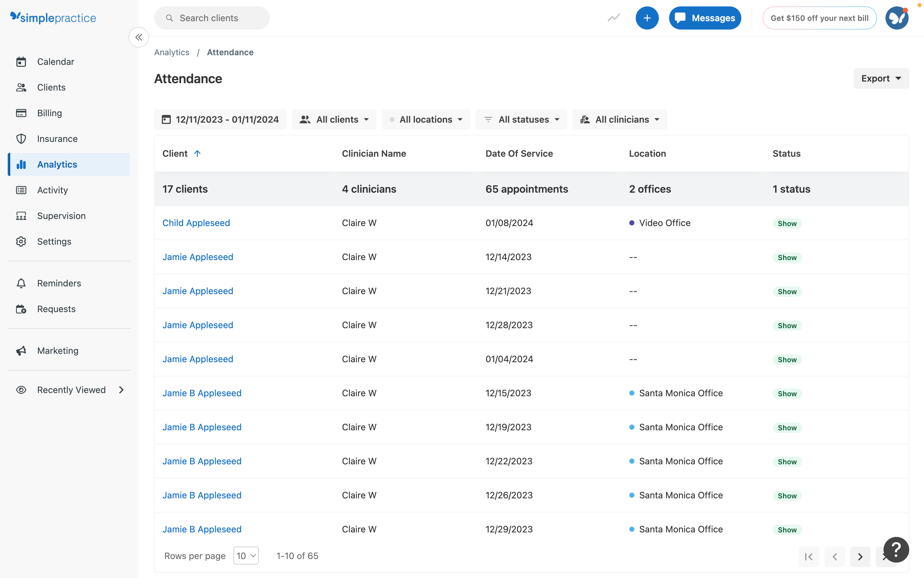Image resolution: width=924 pixels, height=578 pixels.
Task: Open the Billing section
Action: (x=49, y=113)
